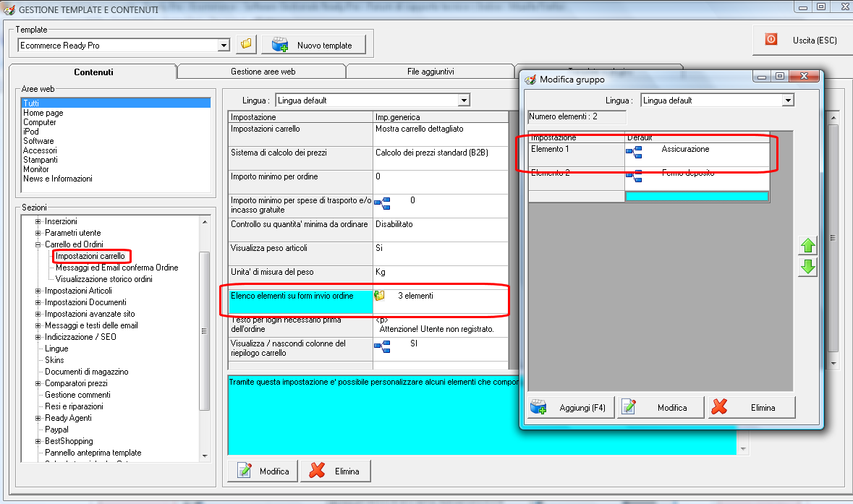Select Stampanti in Aree web list
853x504 pixels.
pos(41,159)
